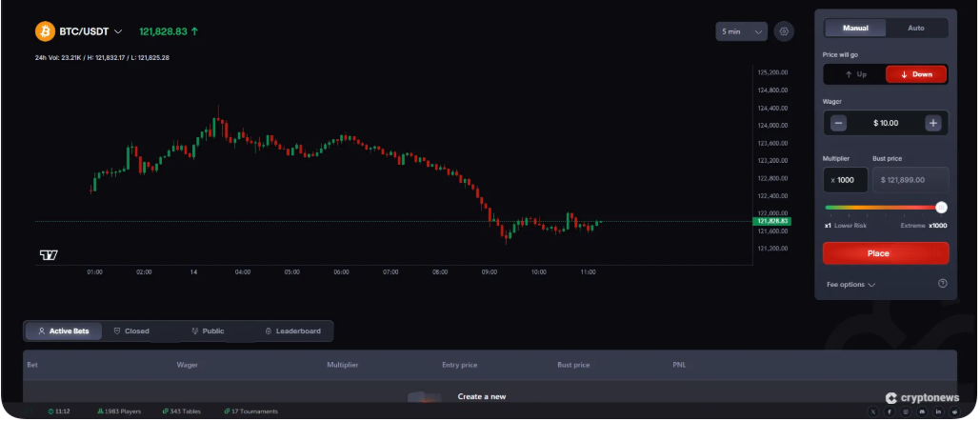Click the multiplier risk slider handle

941,207
